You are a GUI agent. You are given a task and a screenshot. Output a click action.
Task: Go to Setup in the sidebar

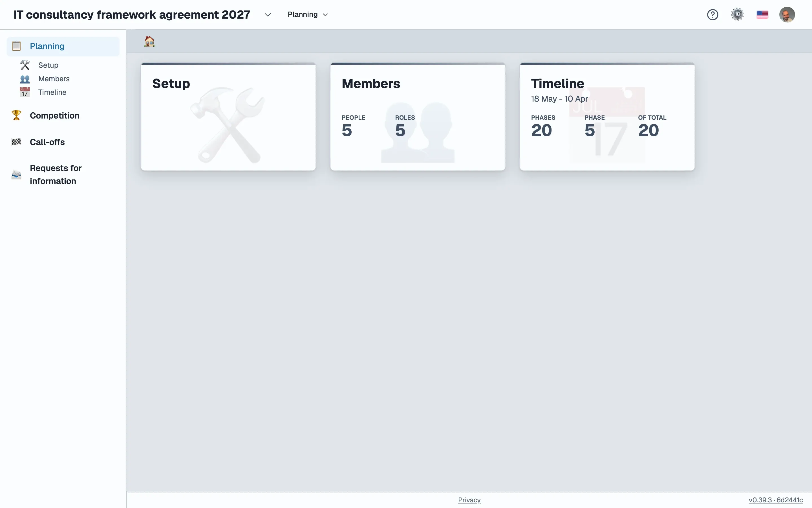point(48,65)
